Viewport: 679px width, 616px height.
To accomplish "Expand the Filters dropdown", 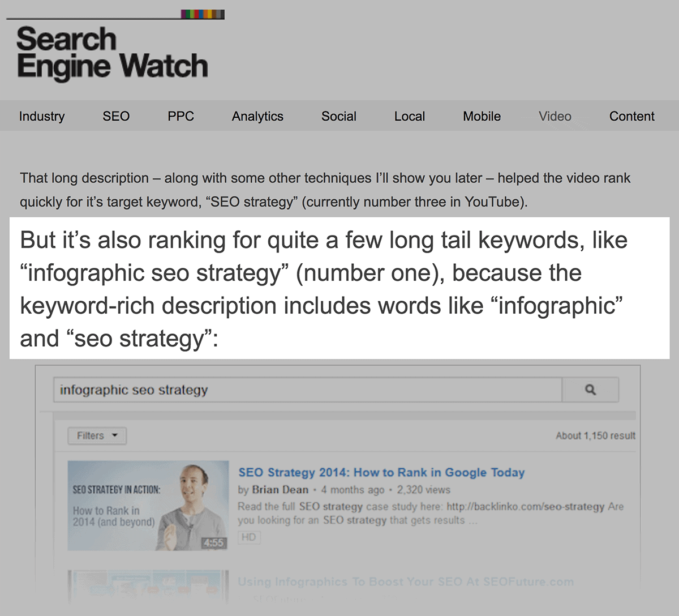I will coord(97,435).
